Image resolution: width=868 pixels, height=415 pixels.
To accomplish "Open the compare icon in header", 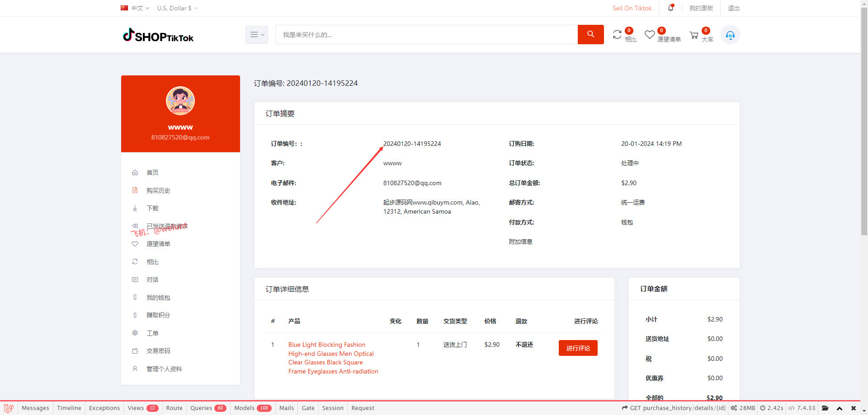I will 618,35.
